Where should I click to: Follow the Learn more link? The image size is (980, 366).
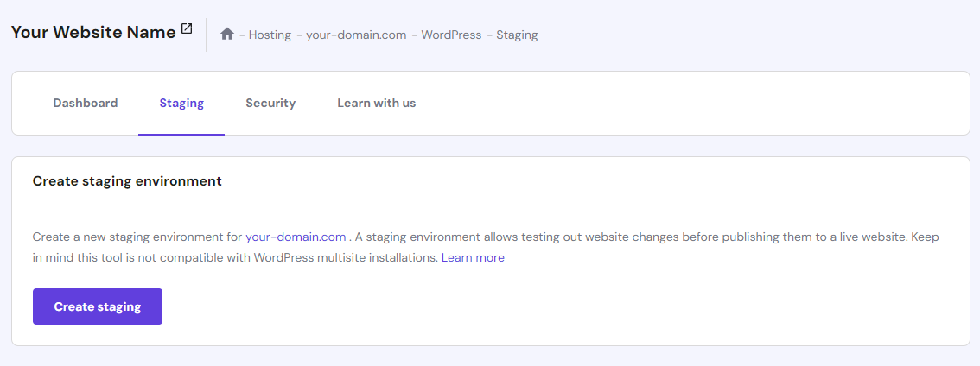(x=473, y=258)
